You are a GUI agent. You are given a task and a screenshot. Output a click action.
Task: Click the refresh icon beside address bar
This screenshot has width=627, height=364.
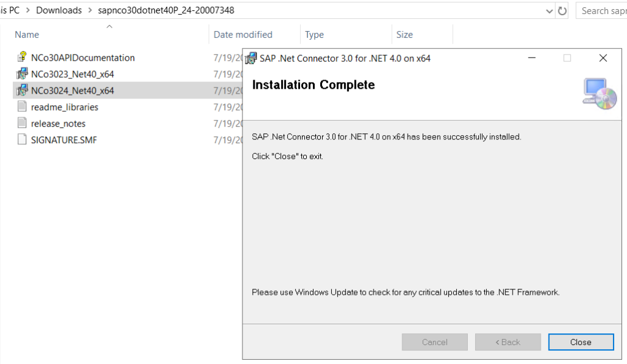562,11
